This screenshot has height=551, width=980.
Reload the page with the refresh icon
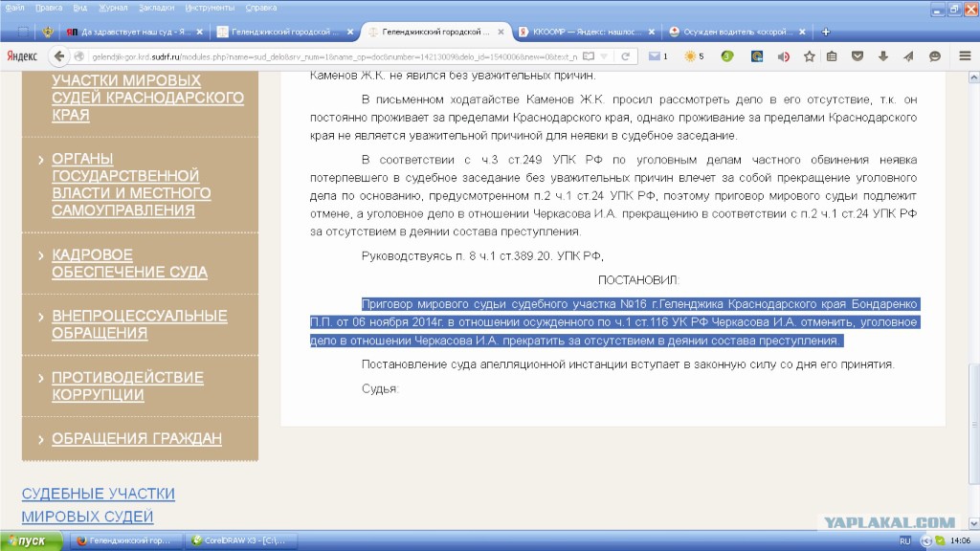pos(625,56)
